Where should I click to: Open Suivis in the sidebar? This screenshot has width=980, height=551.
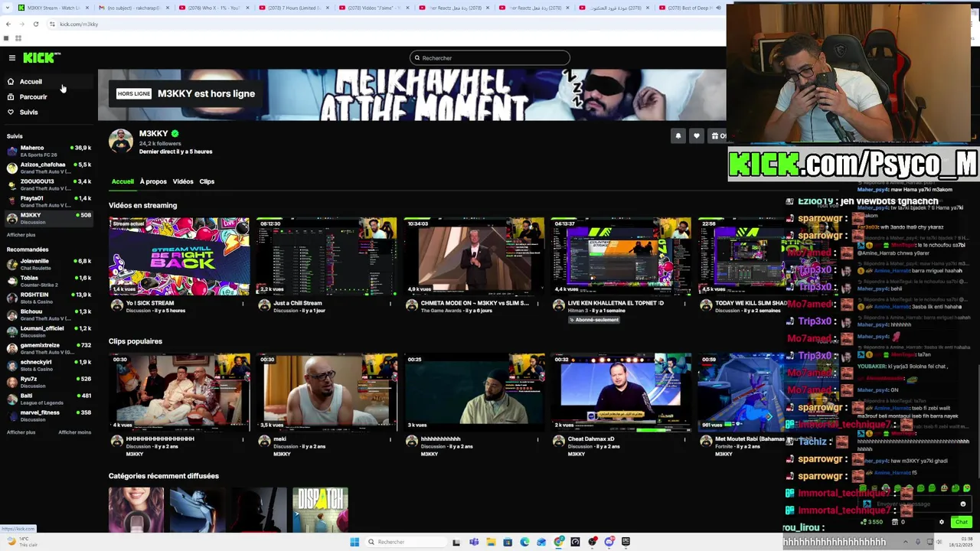47,112
